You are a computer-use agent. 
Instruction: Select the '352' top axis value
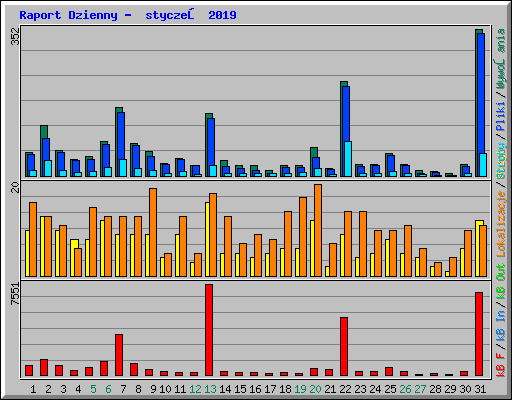point(15,36)
